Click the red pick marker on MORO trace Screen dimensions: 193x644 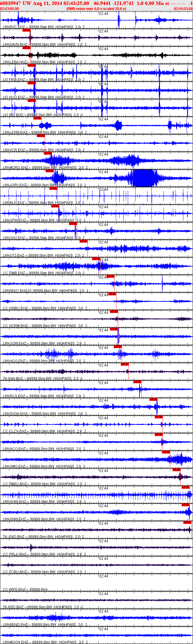click(48, 153)
